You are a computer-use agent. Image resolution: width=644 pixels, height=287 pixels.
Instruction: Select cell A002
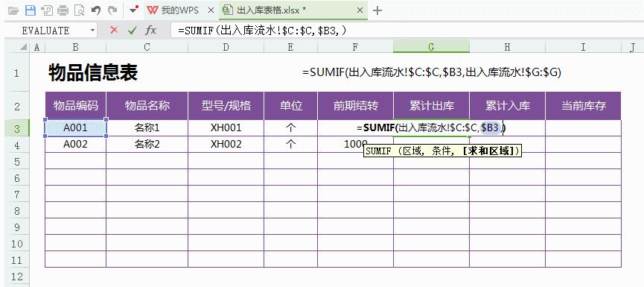76,145
